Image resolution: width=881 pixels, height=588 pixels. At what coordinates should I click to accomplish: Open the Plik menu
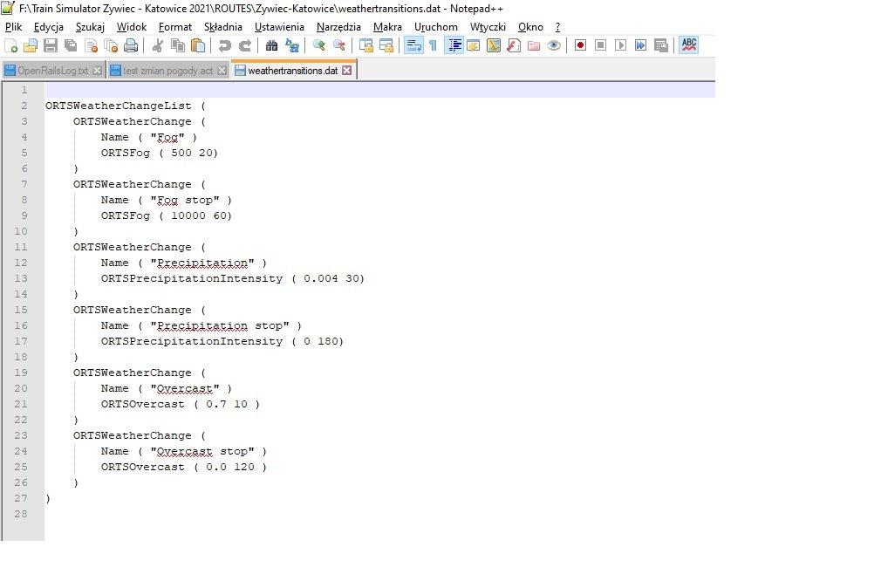[x=13, y=27]
